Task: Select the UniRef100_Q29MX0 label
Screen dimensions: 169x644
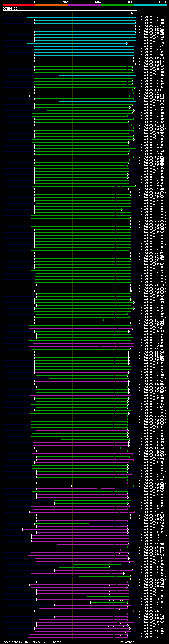Action: pyautogui.click(x=152, y=381)
